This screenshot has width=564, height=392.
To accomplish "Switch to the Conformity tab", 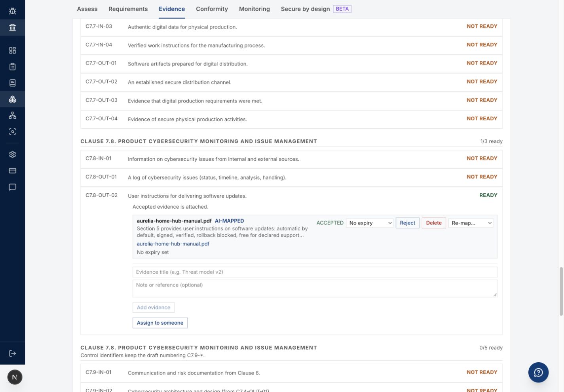I will tap(212, 9).
